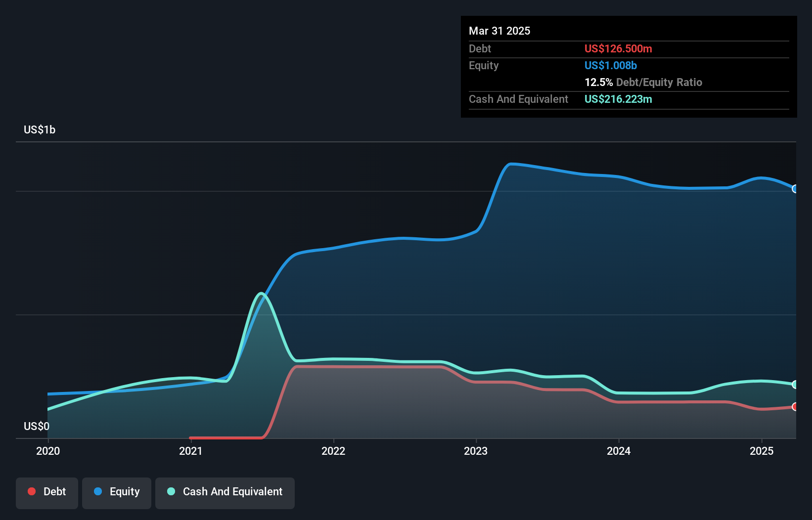Click the teal Cash And Equivalent legend dot
812x520 pixels.
click(171, 491)
